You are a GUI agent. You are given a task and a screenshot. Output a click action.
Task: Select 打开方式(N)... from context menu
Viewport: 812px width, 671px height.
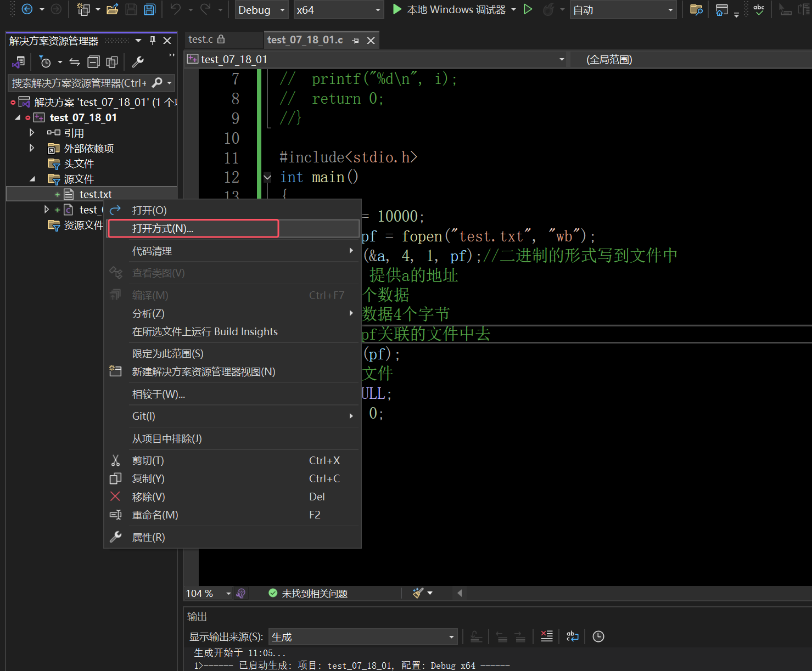click(163, 229)
